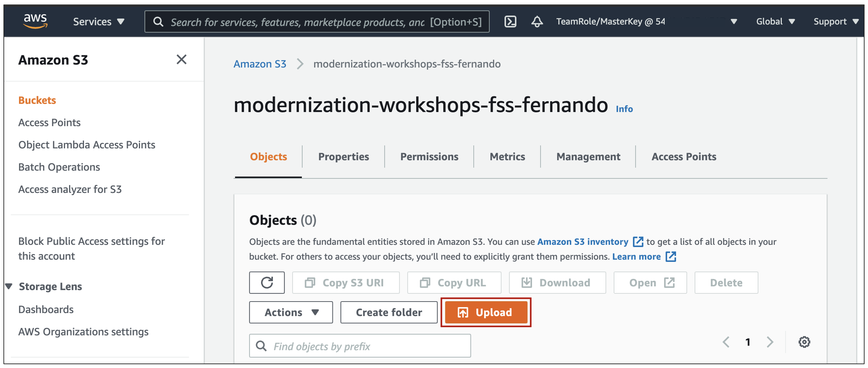Refresh the objects list
This screenshot has width=868, height=368.
point(267,283)
